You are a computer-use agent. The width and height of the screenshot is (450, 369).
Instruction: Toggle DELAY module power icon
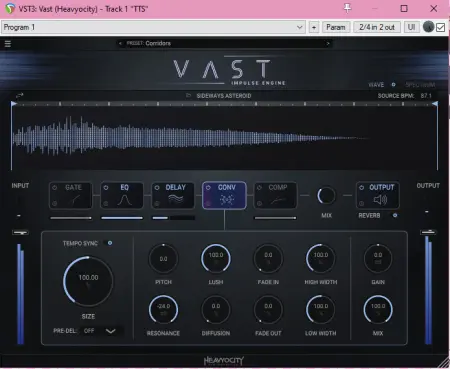pos(157,188)
